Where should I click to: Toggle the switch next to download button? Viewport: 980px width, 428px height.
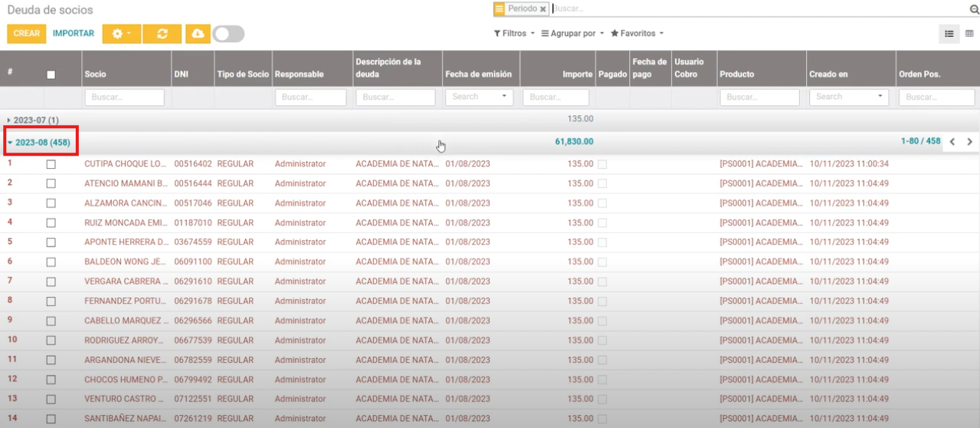pos(228,34)
